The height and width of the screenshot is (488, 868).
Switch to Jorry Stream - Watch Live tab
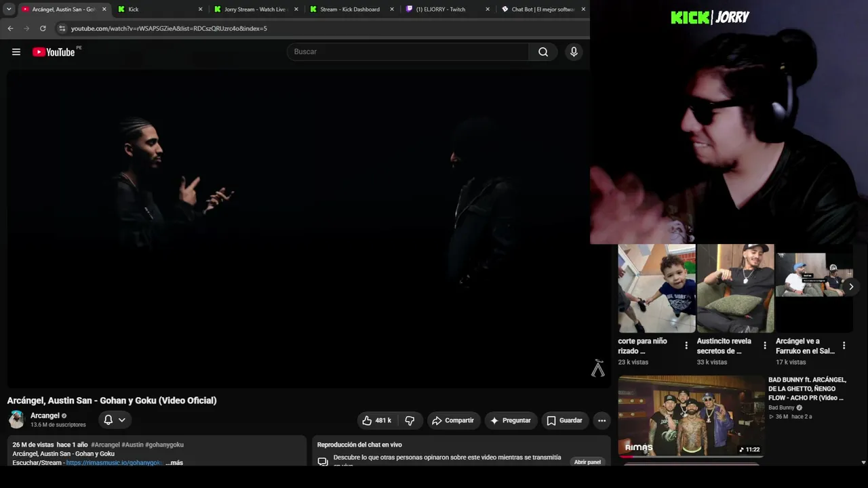pos(254,9)
